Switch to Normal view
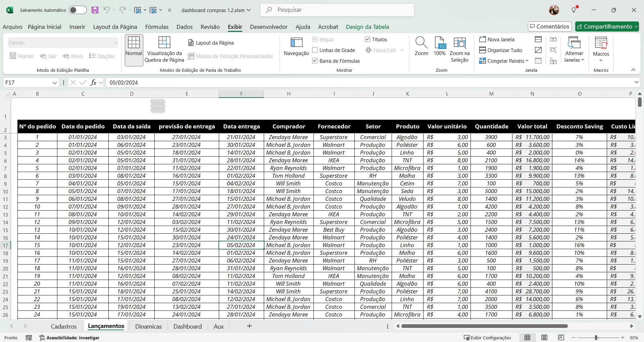The image size is (644, 342). [x=134, y=50]
